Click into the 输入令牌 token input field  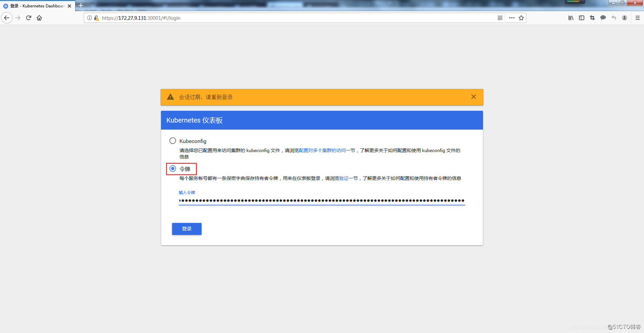click(x=322, y=200)
